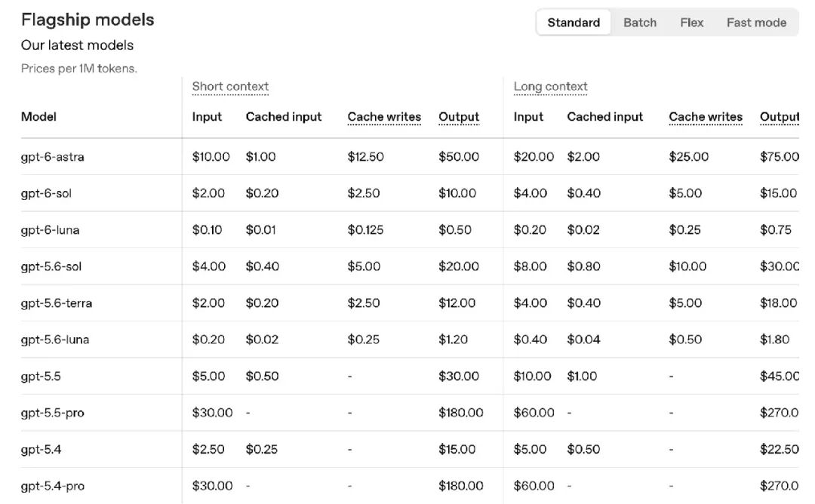Click the $1.80 long context output price
This screenshot has height=504, width=815.
coord(774,340)
